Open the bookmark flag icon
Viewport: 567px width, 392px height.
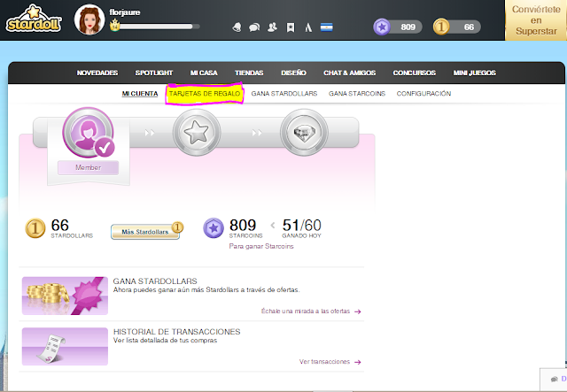[x=291, y=27]
